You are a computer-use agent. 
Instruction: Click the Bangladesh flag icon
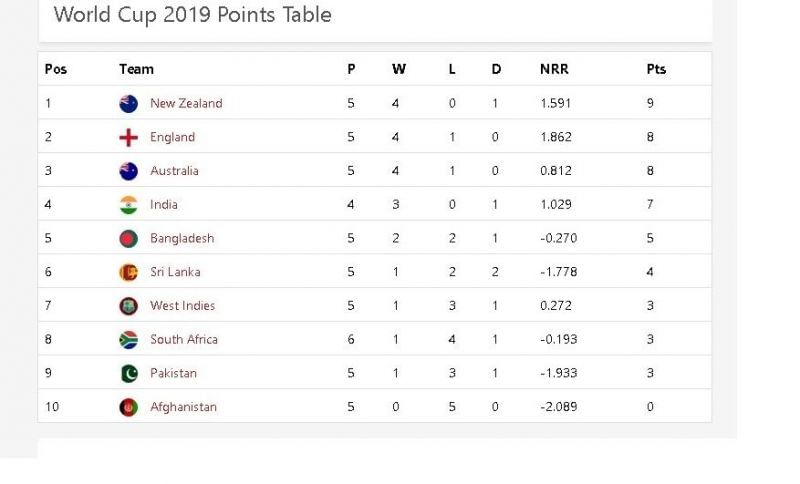click(x=128, y=239)
